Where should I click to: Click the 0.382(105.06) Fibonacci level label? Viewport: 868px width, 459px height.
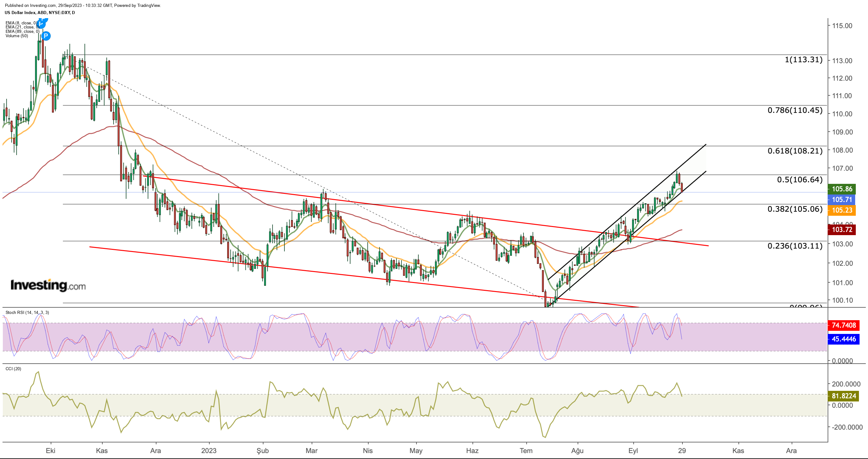[795, 209]
